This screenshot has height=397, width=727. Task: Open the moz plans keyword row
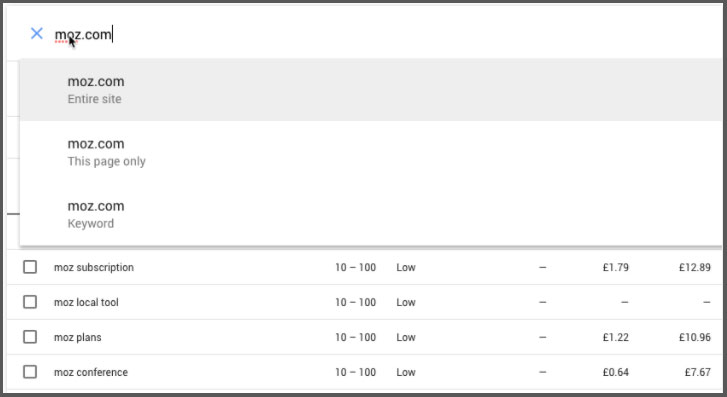pos(363,337)
